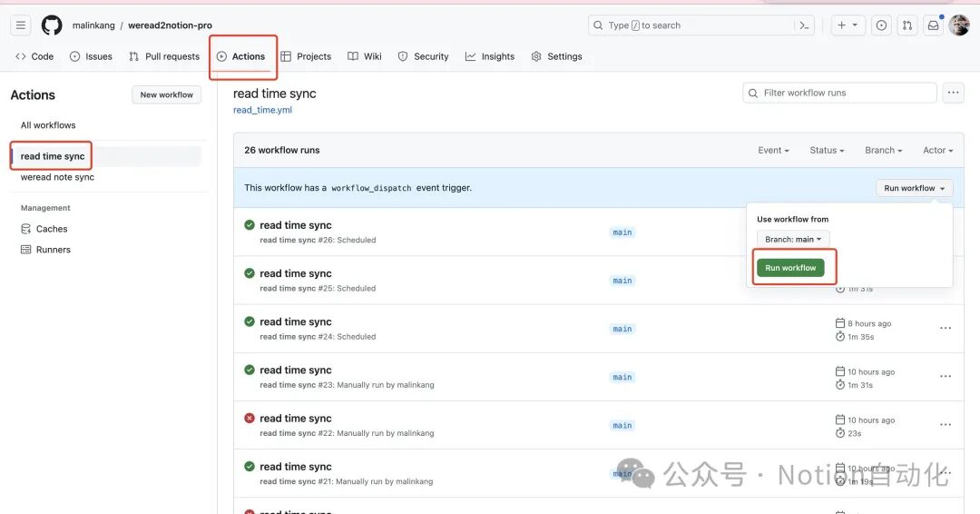980x514 pixels.
Task: Open the issues shortcut icon in header
Action: [881, 25]
